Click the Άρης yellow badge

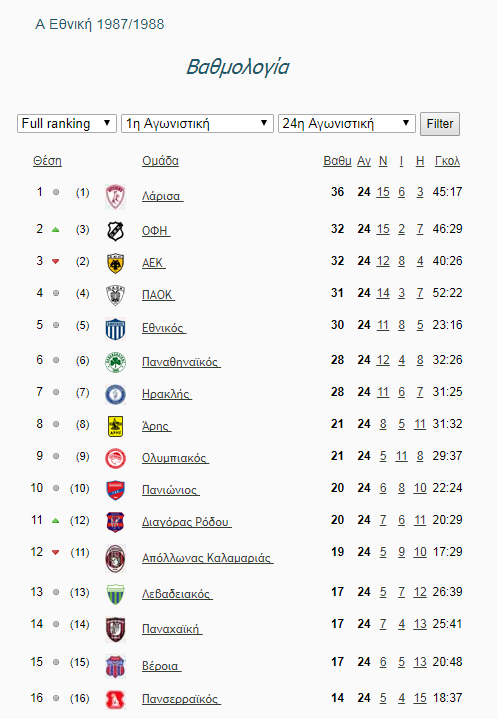point(115,426)
